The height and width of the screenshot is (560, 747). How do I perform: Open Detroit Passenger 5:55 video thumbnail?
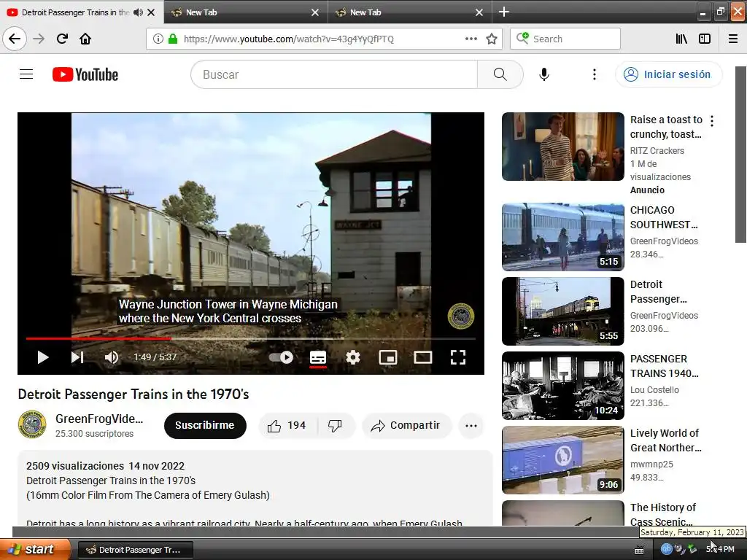tap(562, 311)
